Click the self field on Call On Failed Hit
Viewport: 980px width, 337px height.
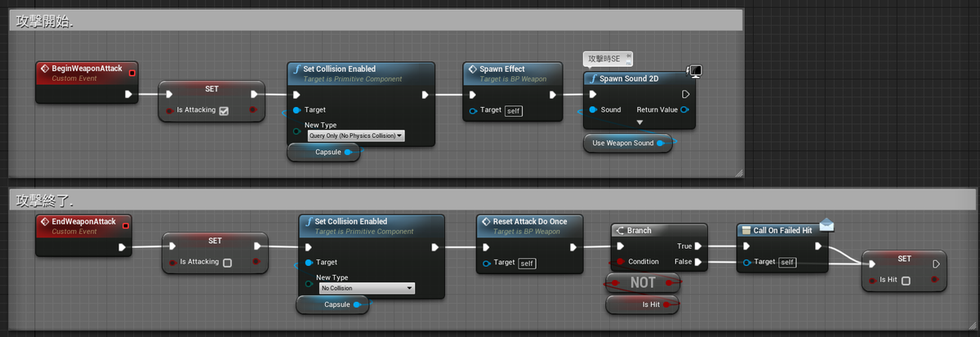tap(787, 262)
